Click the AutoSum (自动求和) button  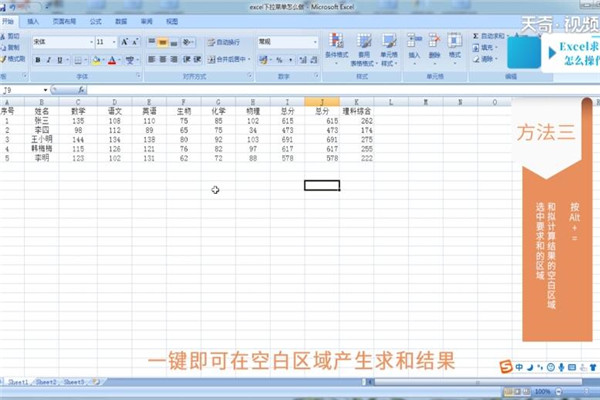[489, 36]
